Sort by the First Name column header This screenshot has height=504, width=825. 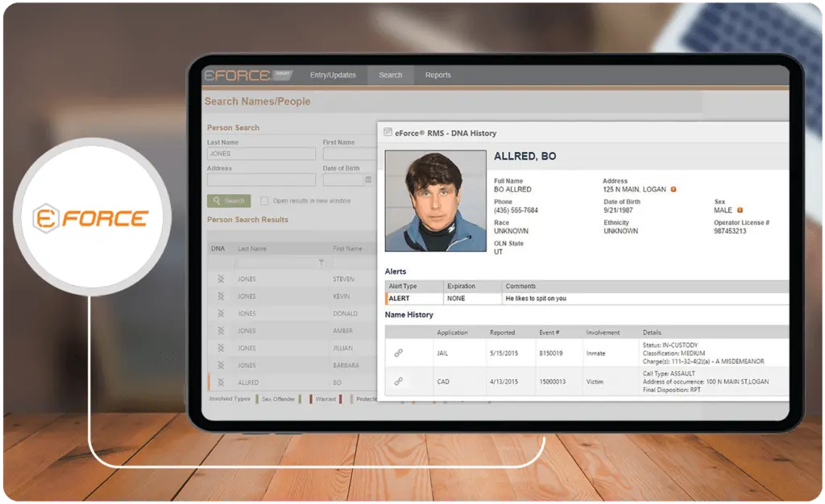pyautogui.click(x=347, y=249)
